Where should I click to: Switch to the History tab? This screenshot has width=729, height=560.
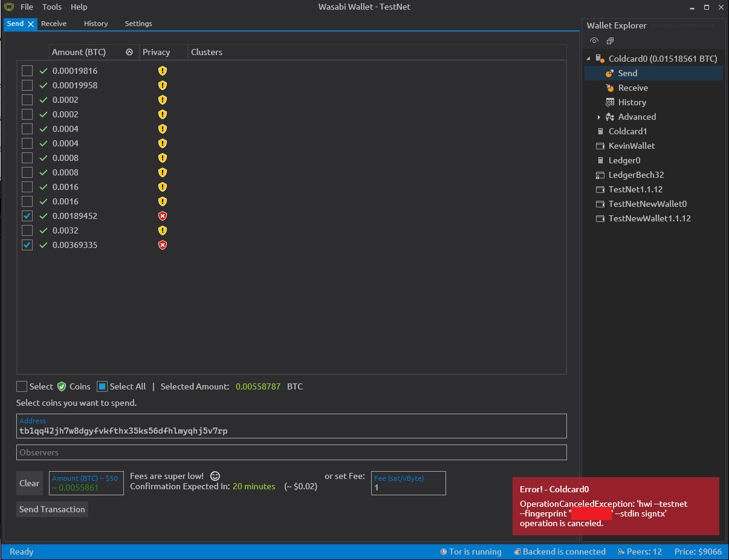point(96,24)
